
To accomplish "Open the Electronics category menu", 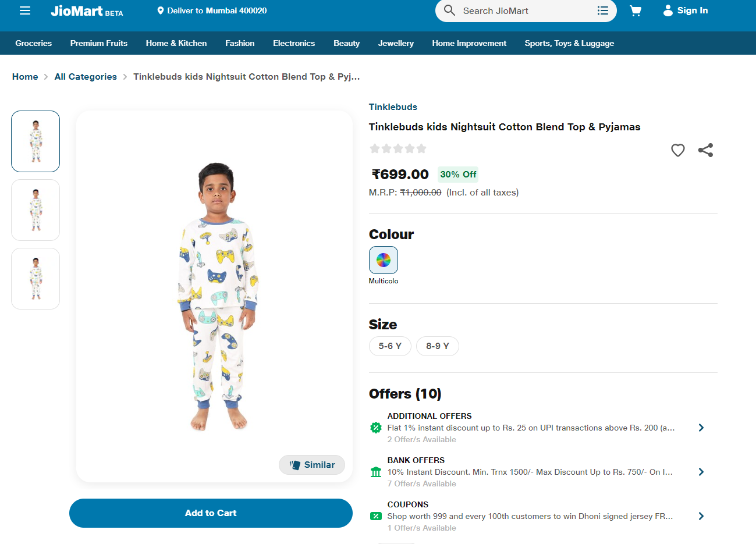I will 294,43.
